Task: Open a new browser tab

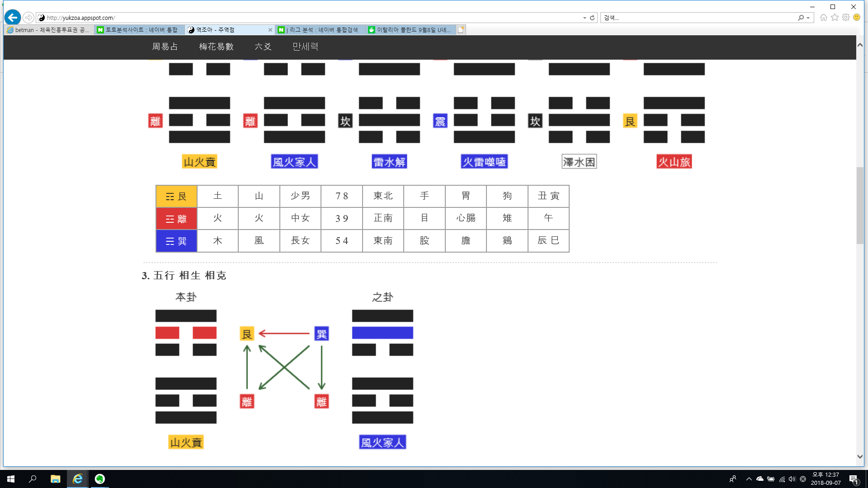Action: point(461,30)
